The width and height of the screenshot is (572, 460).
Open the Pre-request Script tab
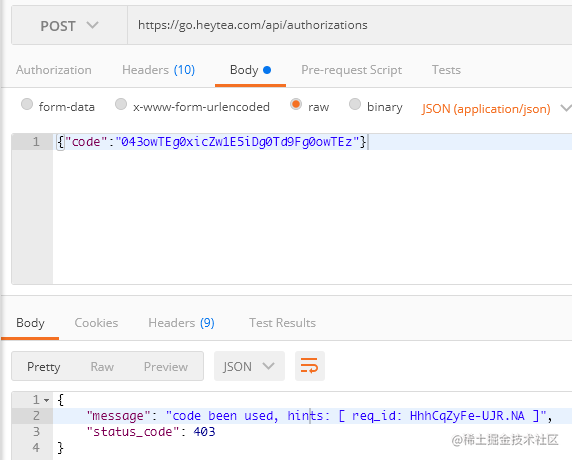click(351, 70)
